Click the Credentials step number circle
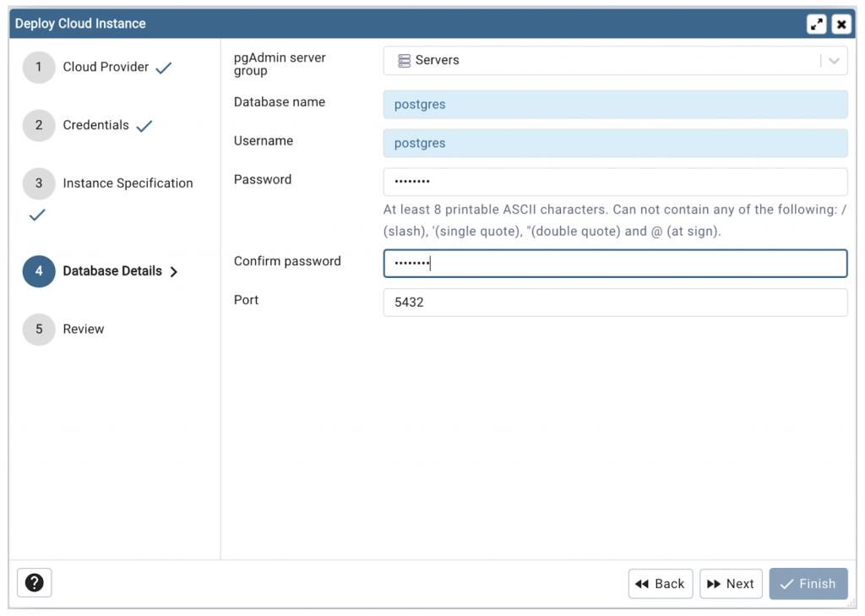Viewport: 865px width, 616px height. (38, 125)
